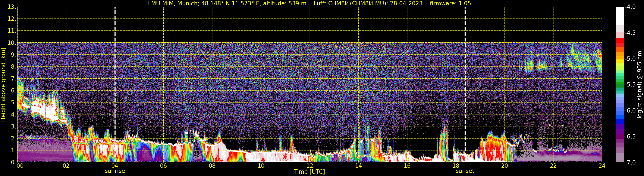Screen dimensions: 644x176
Task: Pick the white top section of the colorbar
Action: [x=620, y=15]
